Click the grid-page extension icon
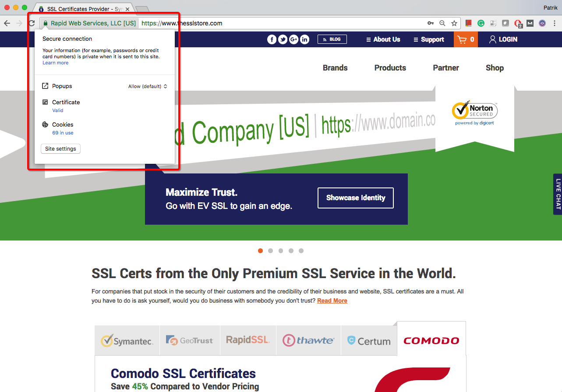 493,23
